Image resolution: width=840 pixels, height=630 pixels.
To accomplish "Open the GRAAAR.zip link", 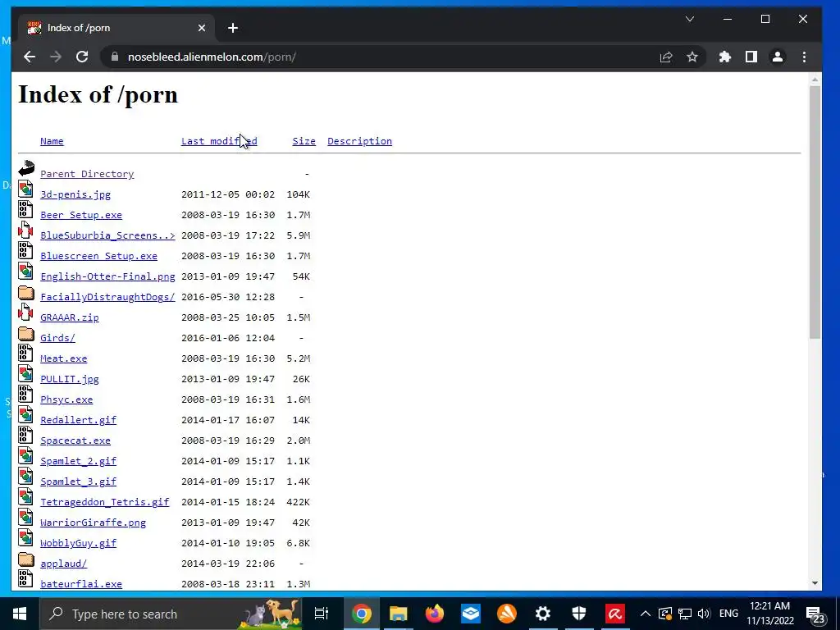I will tap(70, 317).
